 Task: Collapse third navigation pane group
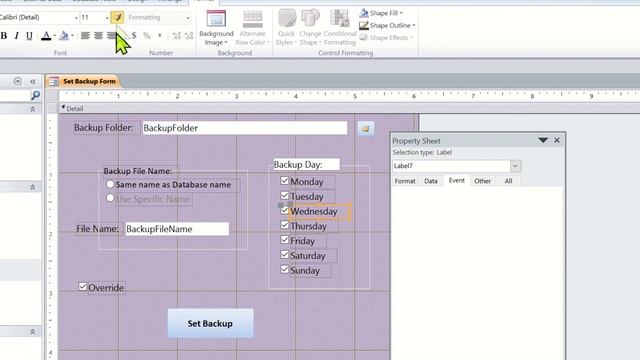click(x=33, y=331)
